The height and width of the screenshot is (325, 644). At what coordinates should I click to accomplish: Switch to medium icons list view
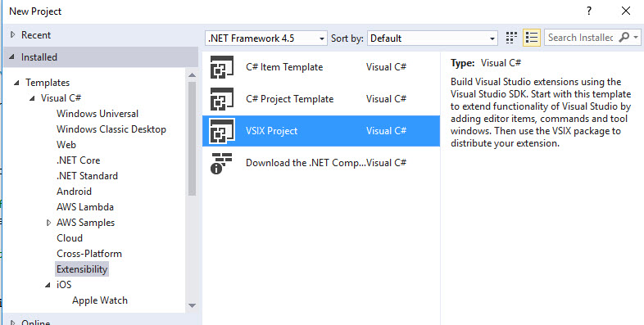click(532, 38)
